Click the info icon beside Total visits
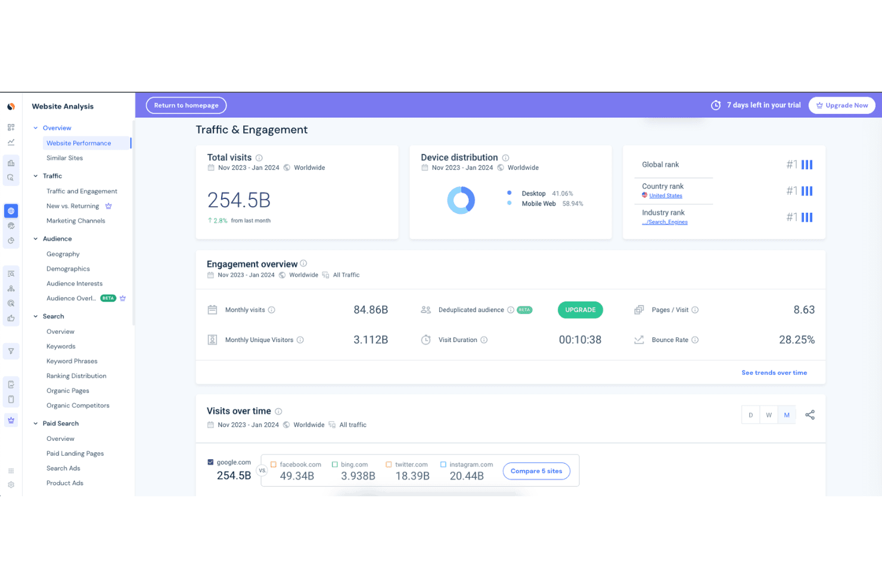This screenshot has width=882, height=588. [x=259, y=158]
